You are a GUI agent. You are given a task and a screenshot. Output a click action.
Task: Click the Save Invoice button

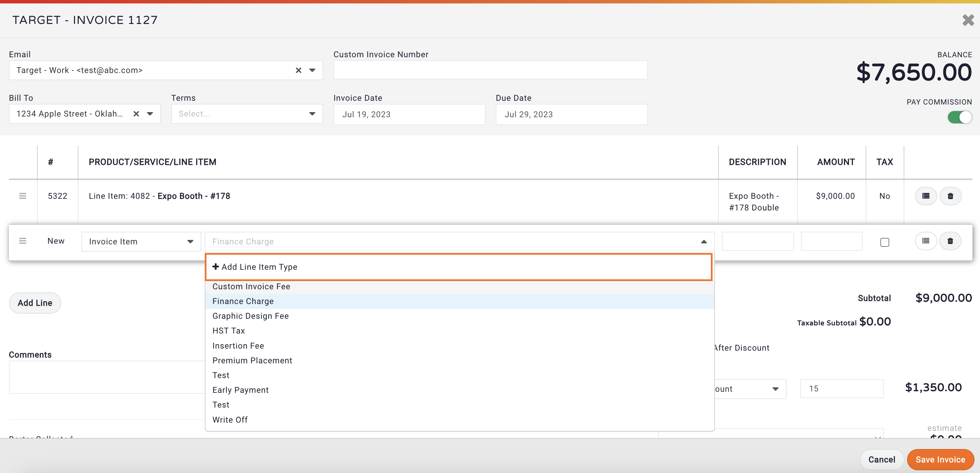pyautogui.click(x=940, y=460)
